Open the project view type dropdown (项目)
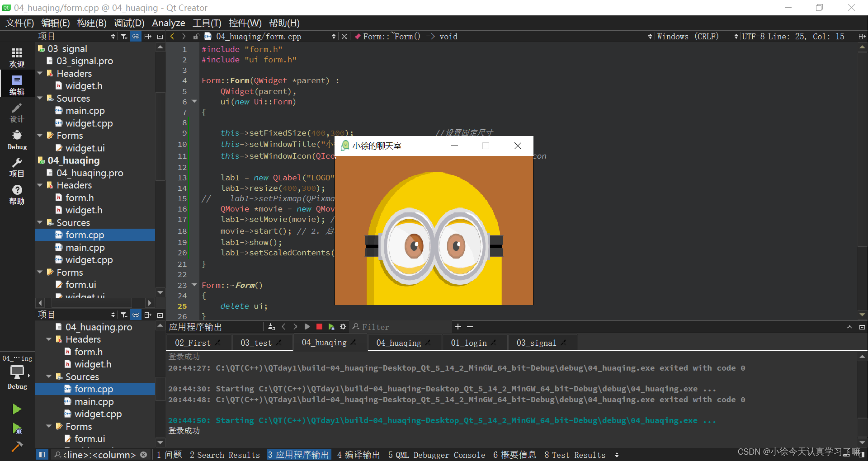Screen dimensions: 868x461 click(76, 36)
